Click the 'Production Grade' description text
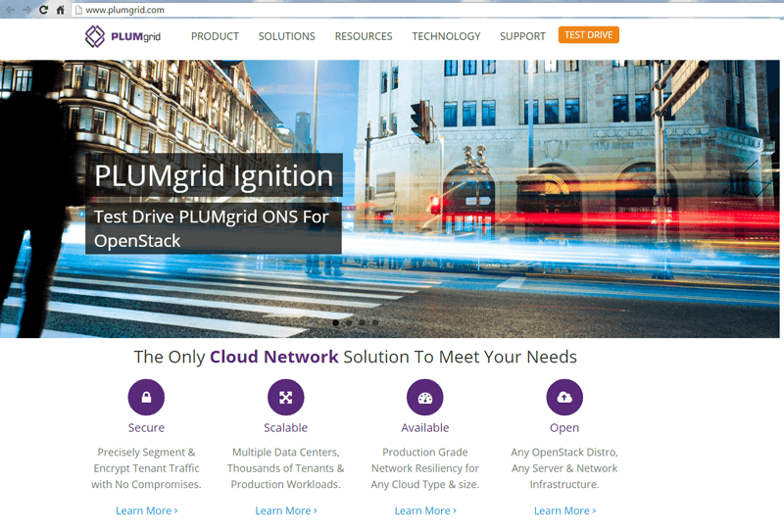 click(x=425, y=453)
